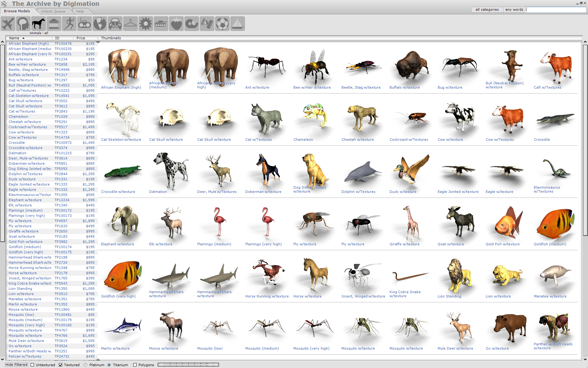Screen dimensions: 588x368
Task: Select Bee w/Hair w/texture list row
Action: coord(51,64)
